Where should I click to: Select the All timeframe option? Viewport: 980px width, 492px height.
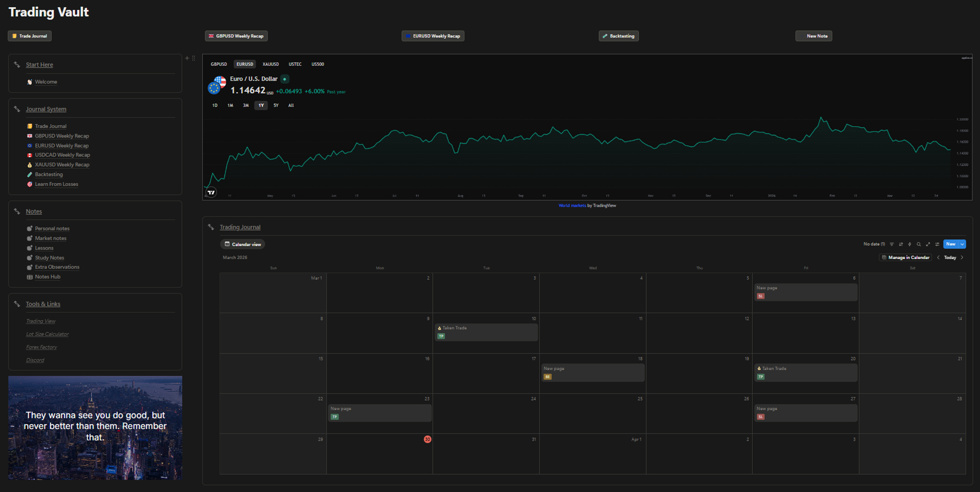(x=291, y=105)
